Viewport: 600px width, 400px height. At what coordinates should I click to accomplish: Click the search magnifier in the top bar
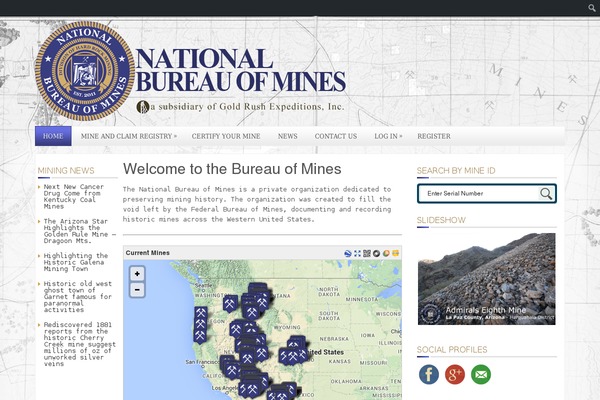[x=592, y=8]
